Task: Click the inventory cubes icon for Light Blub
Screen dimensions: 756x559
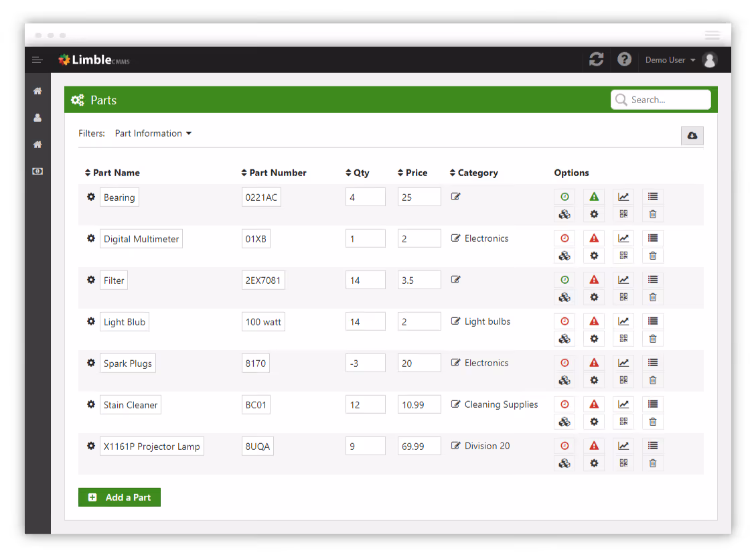Action: click(x=564, y=338)
